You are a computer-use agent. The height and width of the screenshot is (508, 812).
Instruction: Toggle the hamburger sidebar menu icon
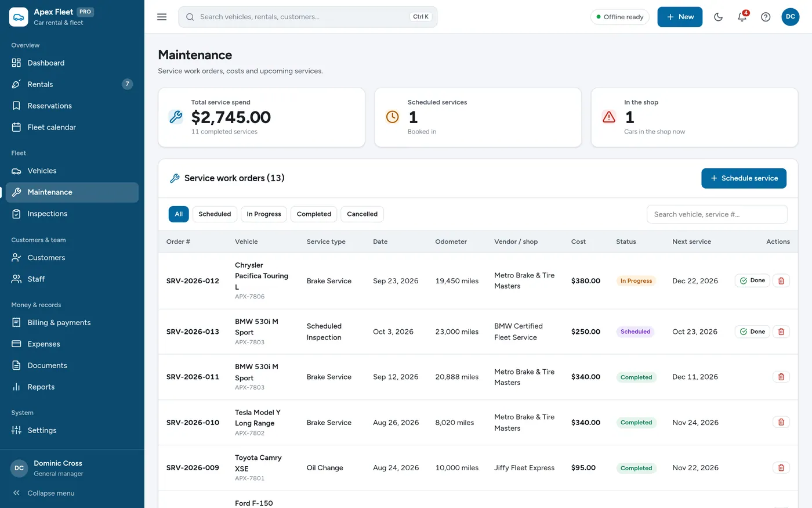(x=162, y=17)
